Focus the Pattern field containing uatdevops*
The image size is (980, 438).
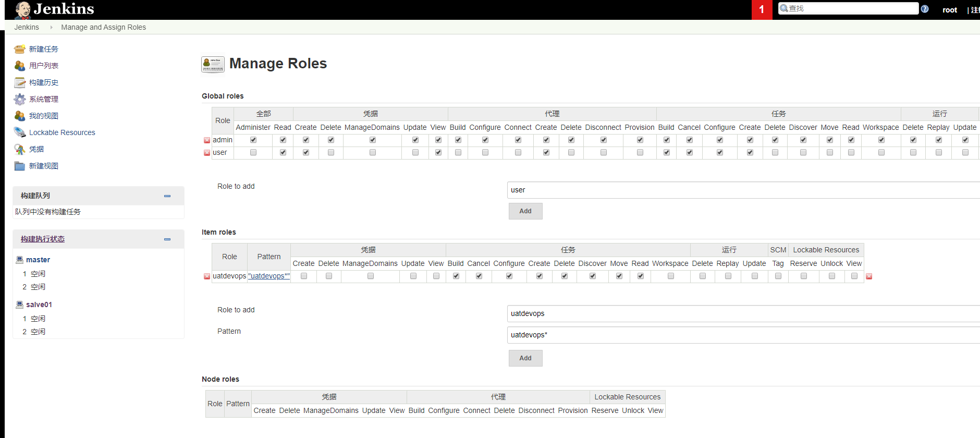[743, 335]
